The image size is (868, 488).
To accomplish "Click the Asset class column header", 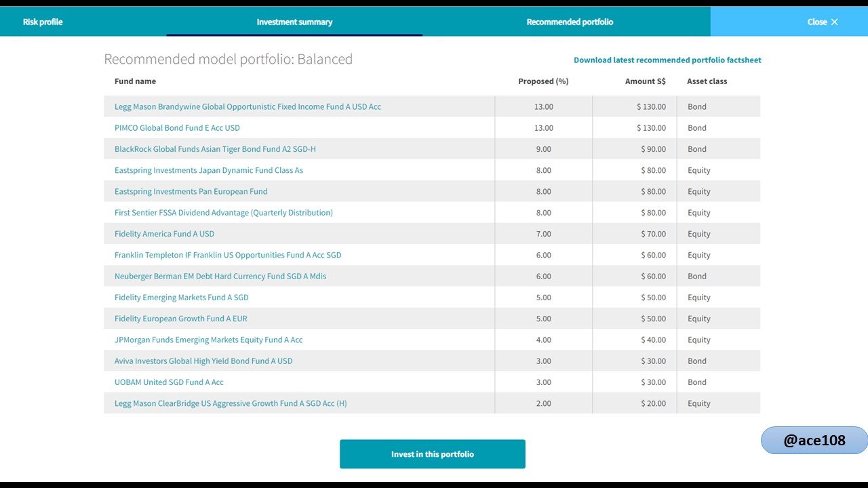I will point(707,81).
